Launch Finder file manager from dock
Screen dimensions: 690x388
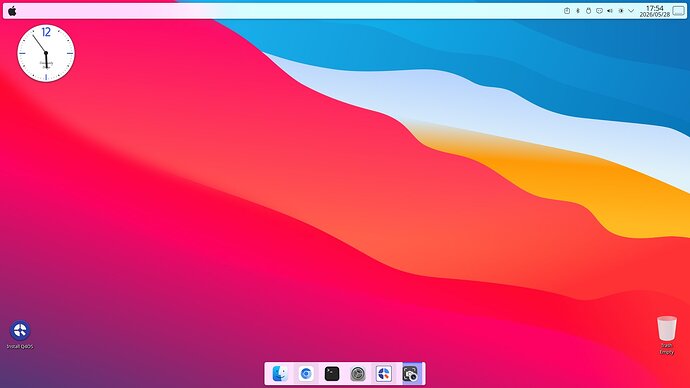[280, 374]
